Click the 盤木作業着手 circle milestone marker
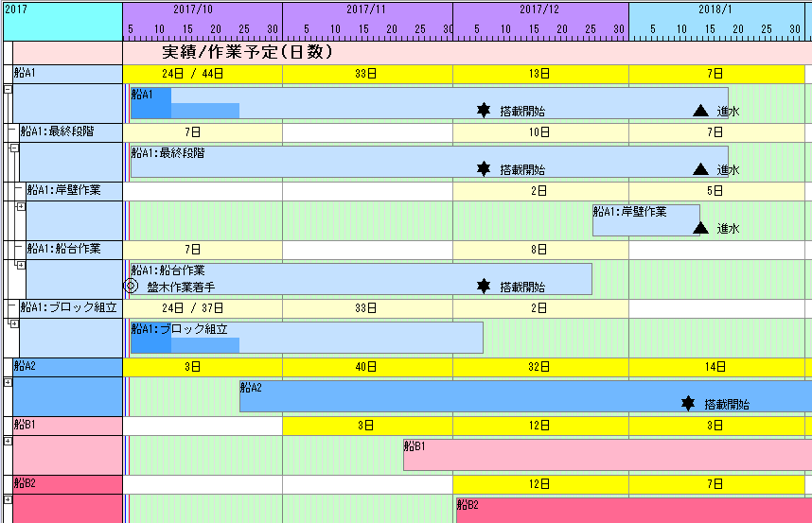 (x=131, y=286)
